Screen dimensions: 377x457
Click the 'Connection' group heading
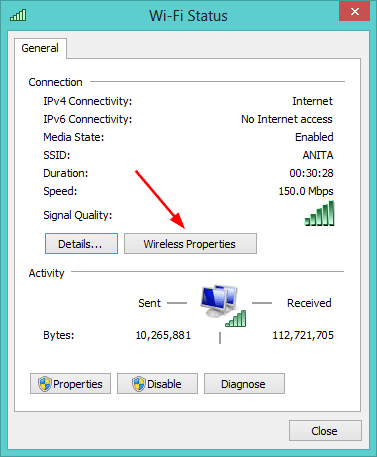coord(55,82)
